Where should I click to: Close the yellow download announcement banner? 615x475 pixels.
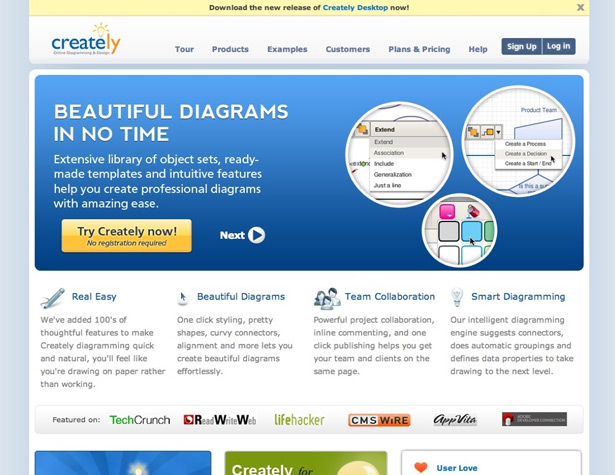tap(580, 7)
